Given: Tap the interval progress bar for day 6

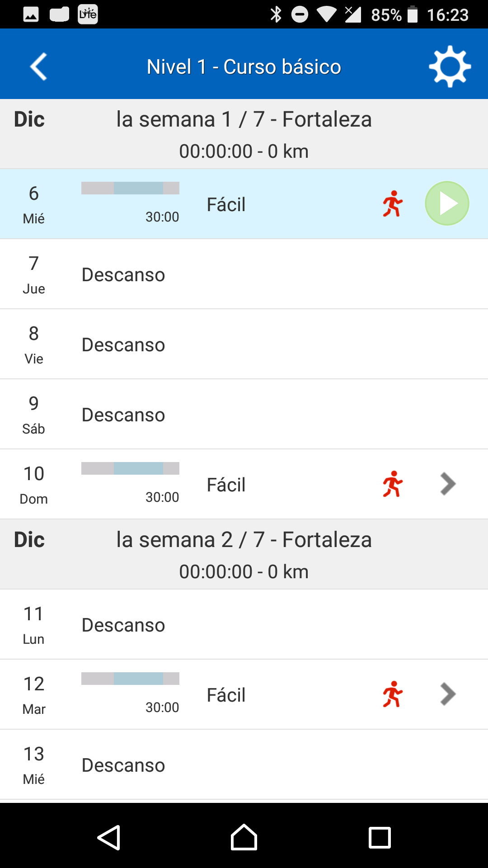Looking at the screenshot, I should [130, 188].
